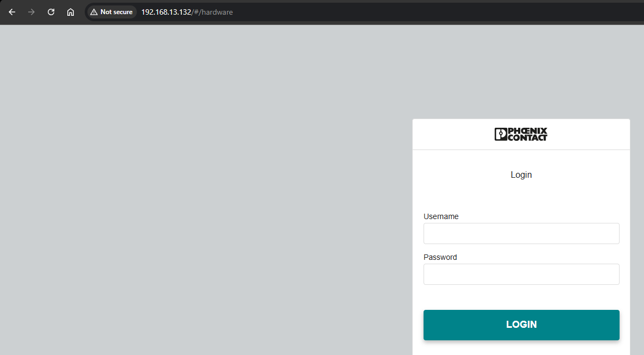Open the Not secure site info chip
The width and height of the screenshot is (644, 355).
tap(112, 12)
